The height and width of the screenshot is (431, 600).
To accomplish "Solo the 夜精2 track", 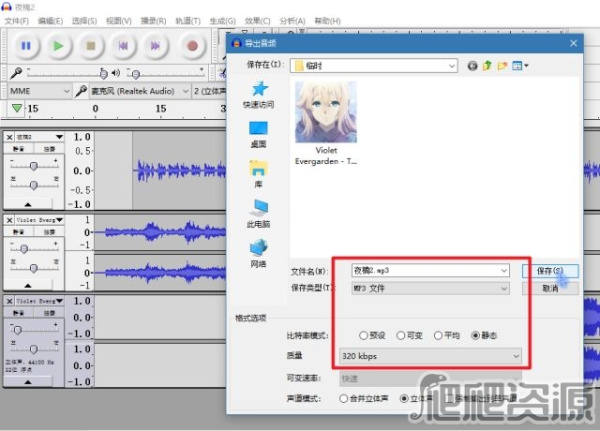I will (x=49, y=149).
